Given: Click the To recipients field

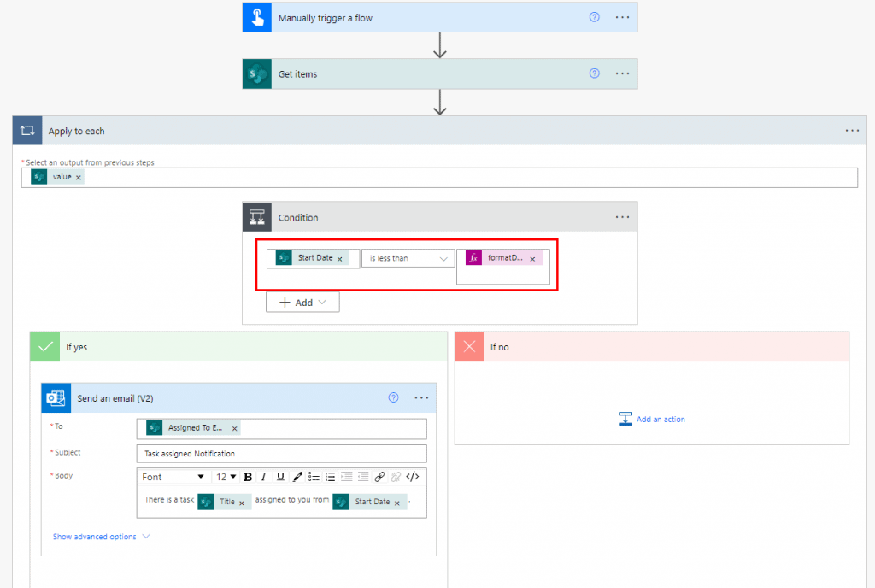Looking at the screenshot, I should (x=281, y=428).
